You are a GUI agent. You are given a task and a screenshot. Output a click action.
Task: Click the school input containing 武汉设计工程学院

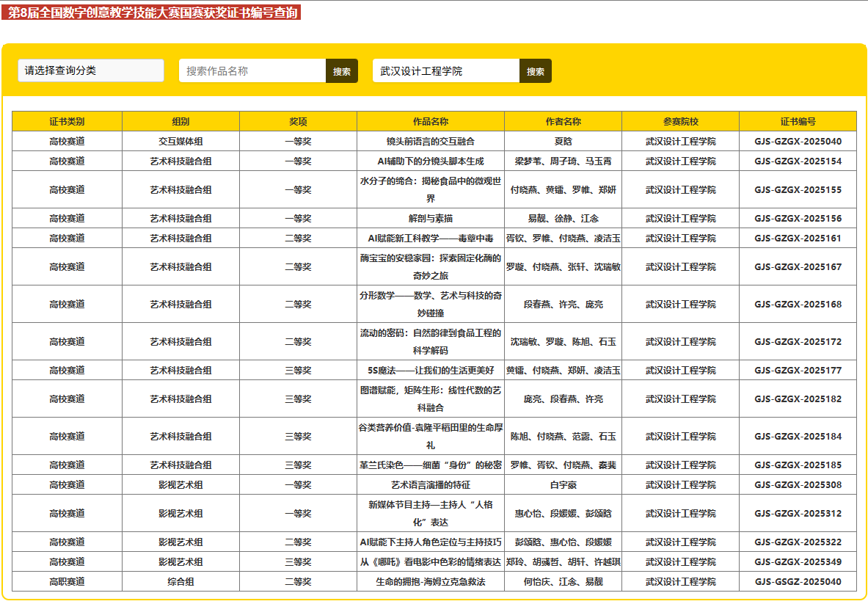click(446, 71)
